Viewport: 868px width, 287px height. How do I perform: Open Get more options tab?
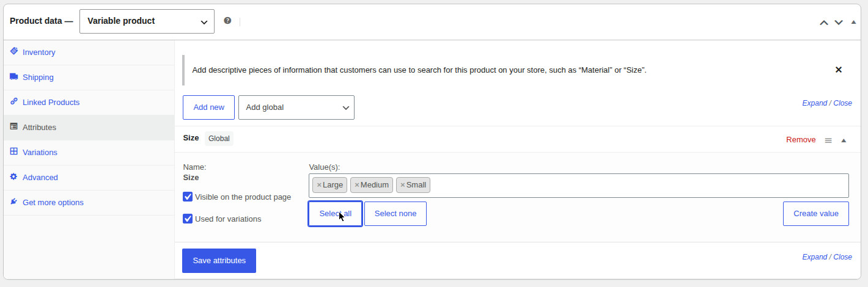point(89,203)
